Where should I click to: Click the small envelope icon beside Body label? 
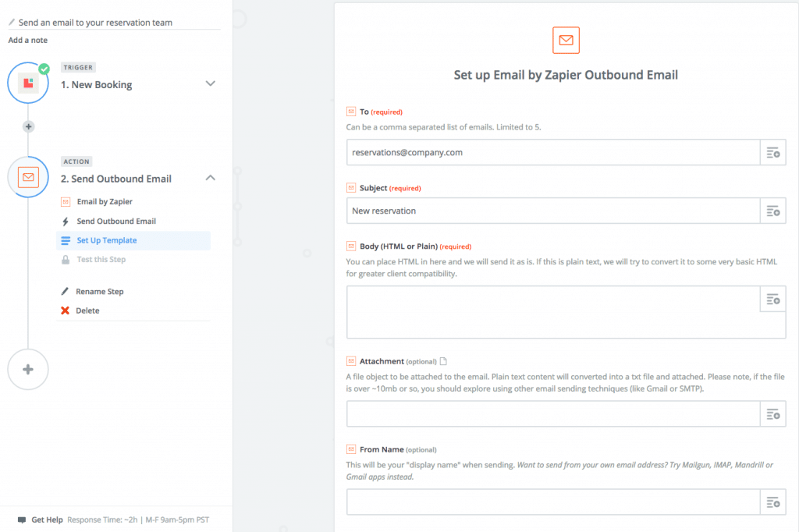point(351,246)
